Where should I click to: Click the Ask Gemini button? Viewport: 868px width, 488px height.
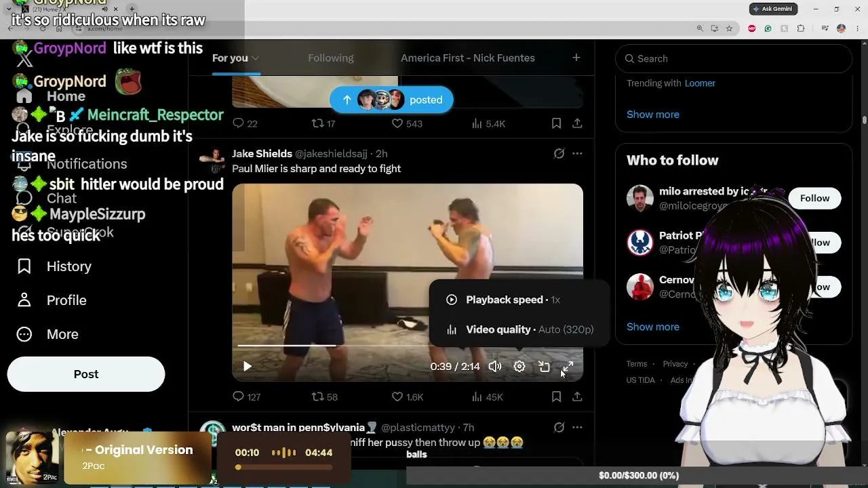click(774, 9)
